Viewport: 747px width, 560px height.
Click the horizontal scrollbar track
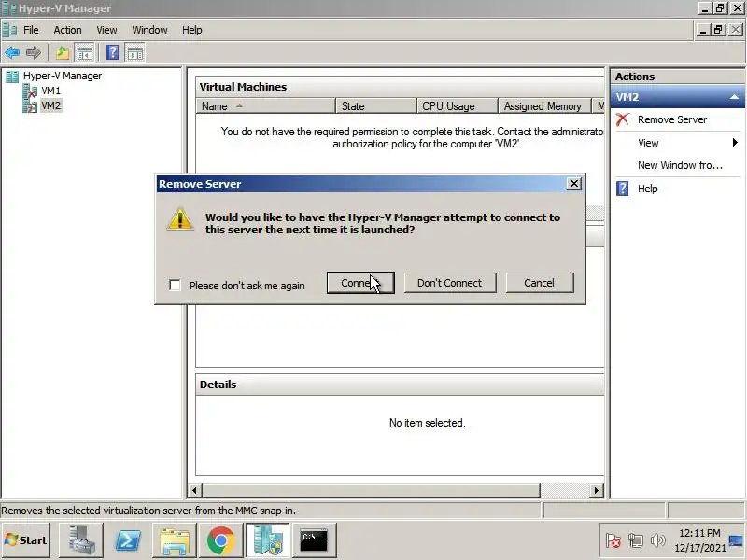(565, 491)
